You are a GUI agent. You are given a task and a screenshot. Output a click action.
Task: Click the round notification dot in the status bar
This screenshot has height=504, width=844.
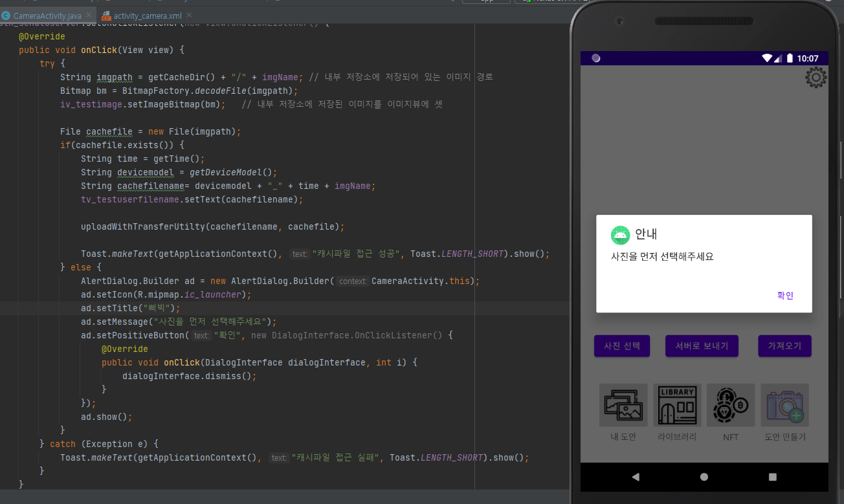[596, 58]
